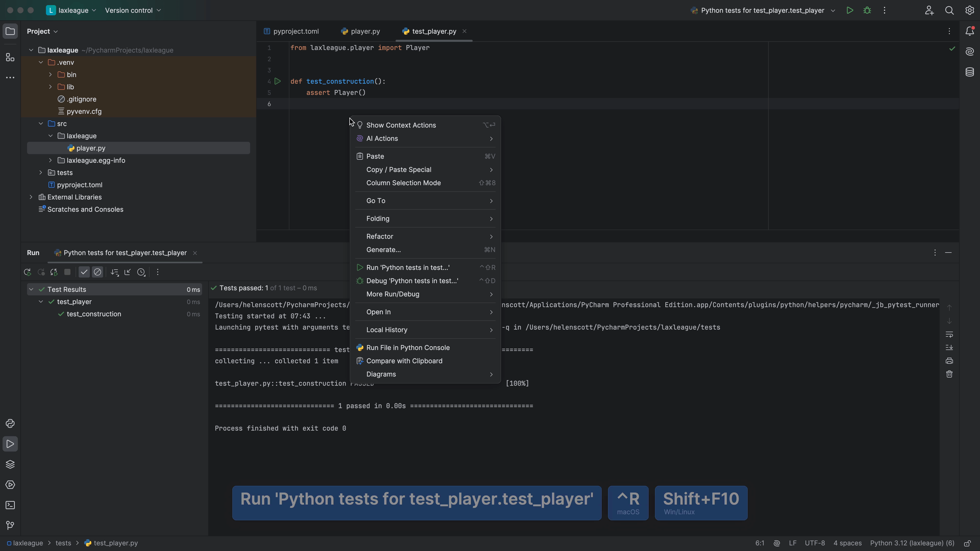980x551 pixels.
Task: Expand More Run/Debug submenu
Action: (x=491, y=294)
